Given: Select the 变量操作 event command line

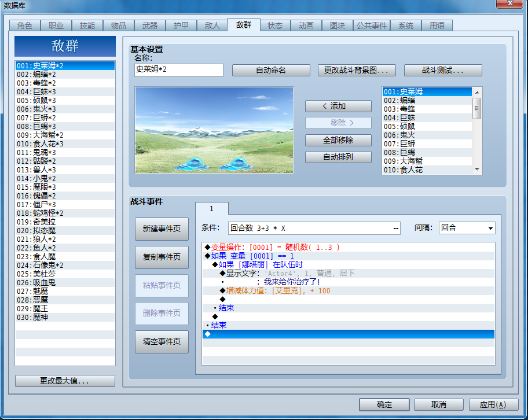Looking at the screenshot, I should (x=349, y=248).
